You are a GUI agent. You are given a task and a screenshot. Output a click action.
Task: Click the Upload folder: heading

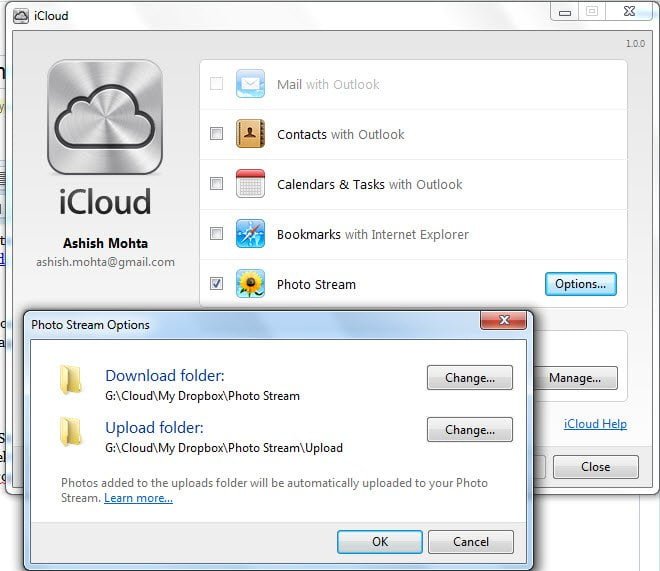[154, 428]
